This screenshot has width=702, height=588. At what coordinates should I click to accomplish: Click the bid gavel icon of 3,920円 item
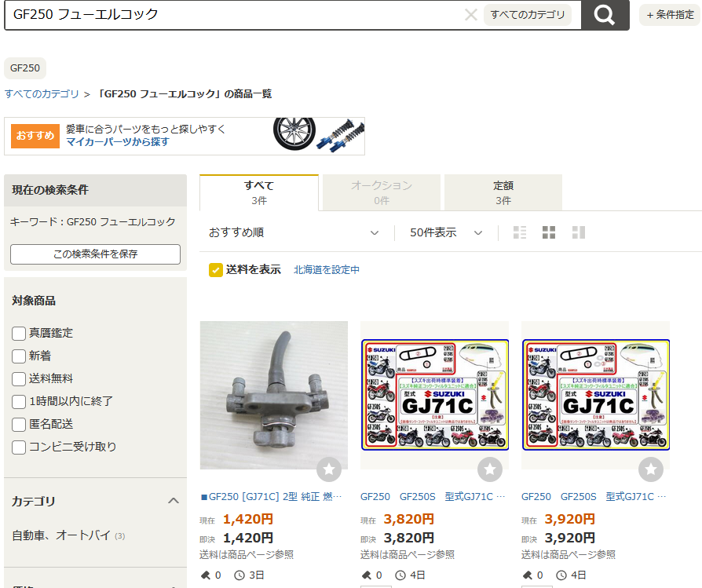click(x=528, y=575)
